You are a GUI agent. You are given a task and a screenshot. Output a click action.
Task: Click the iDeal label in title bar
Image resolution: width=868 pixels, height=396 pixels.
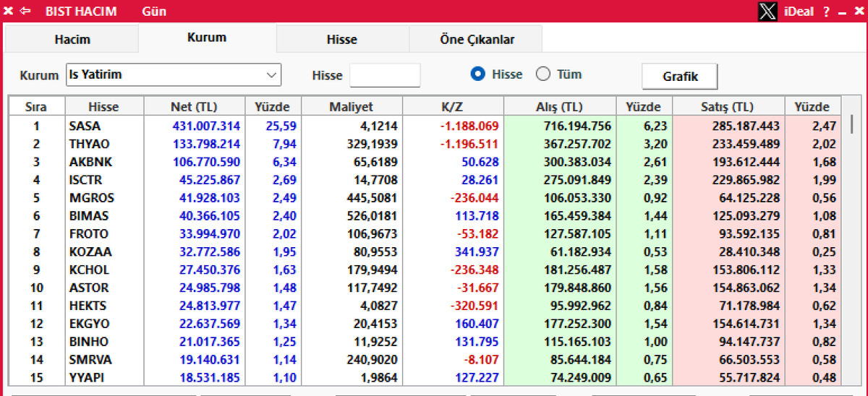pyautogui.click(x=799, y=12)
